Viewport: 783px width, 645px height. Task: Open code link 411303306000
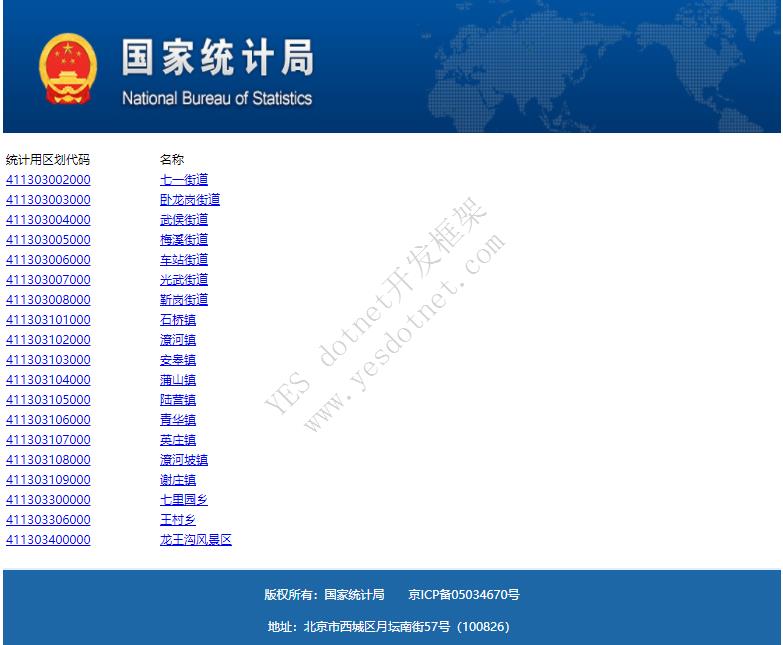(48, 519)
